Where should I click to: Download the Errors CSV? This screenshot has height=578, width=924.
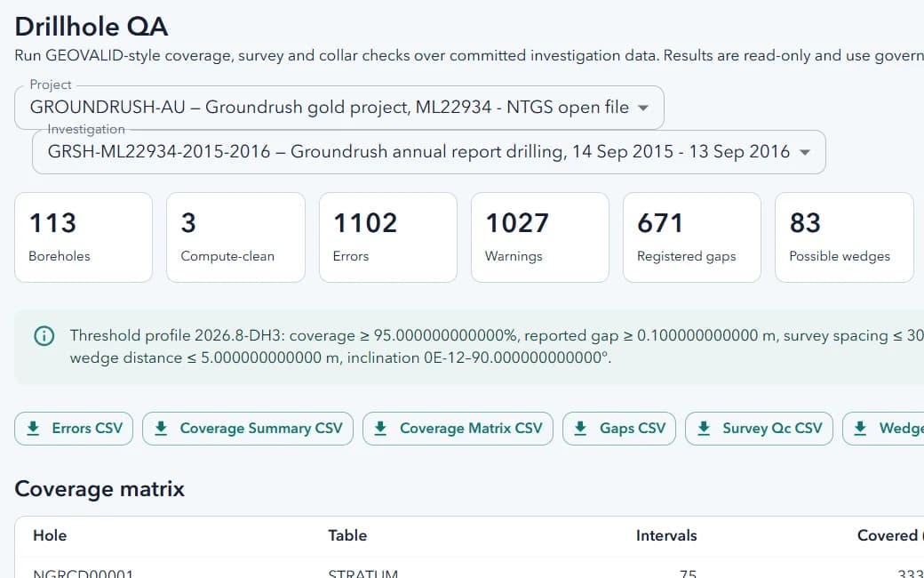(x=74, y=429)
